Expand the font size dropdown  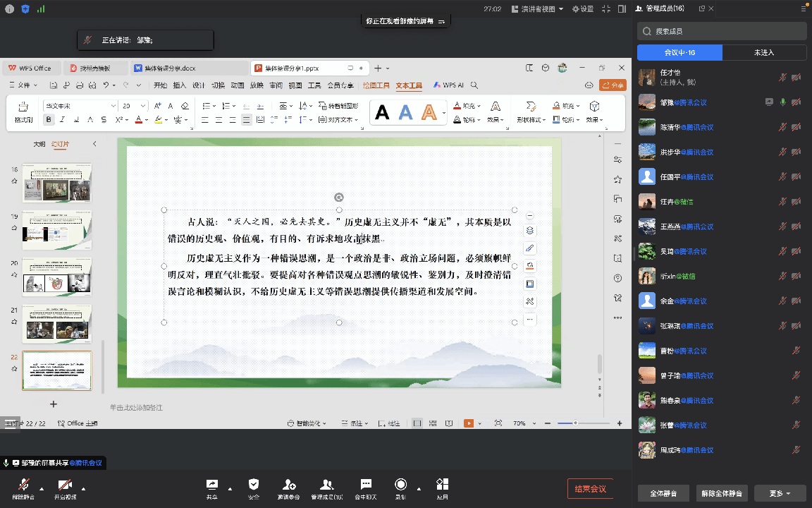tap(143, 106)
